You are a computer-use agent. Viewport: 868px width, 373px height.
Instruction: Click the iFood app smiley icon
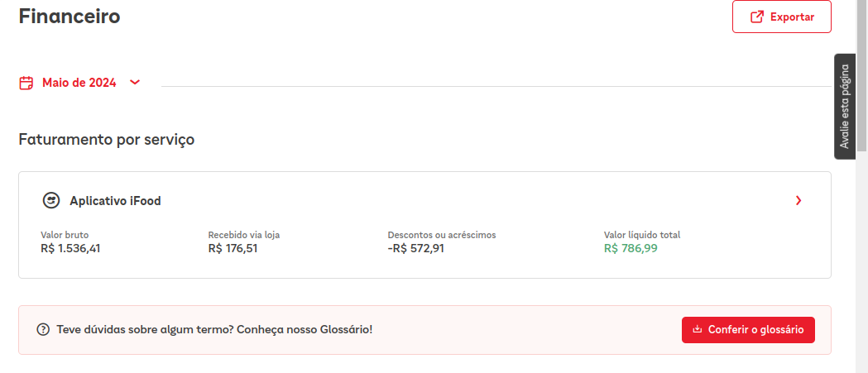pos(51,200)
